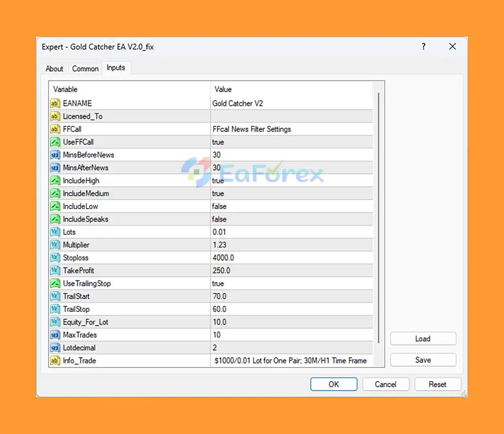504x434 pixels.
Task: Click the TrailStop value 60.0
Action: pos(220,310)
